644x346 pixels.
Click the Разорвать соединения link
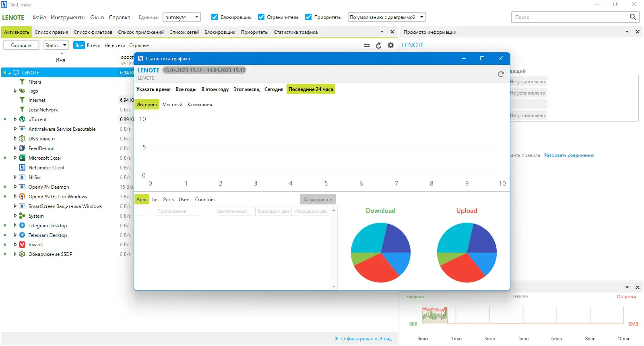tap(569, 155)
